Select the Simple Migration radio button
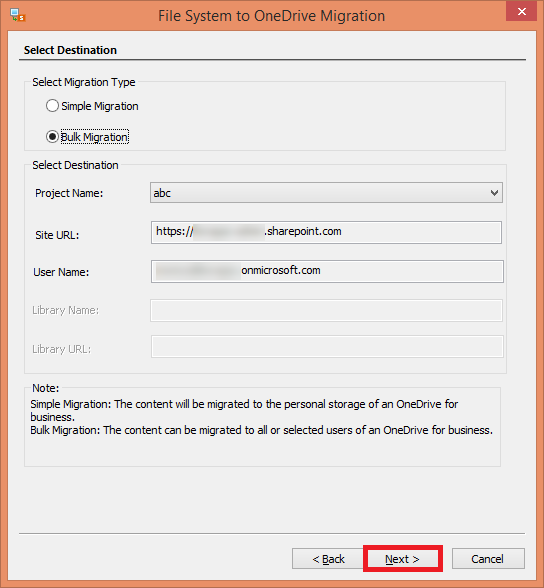 click(52, 106)
